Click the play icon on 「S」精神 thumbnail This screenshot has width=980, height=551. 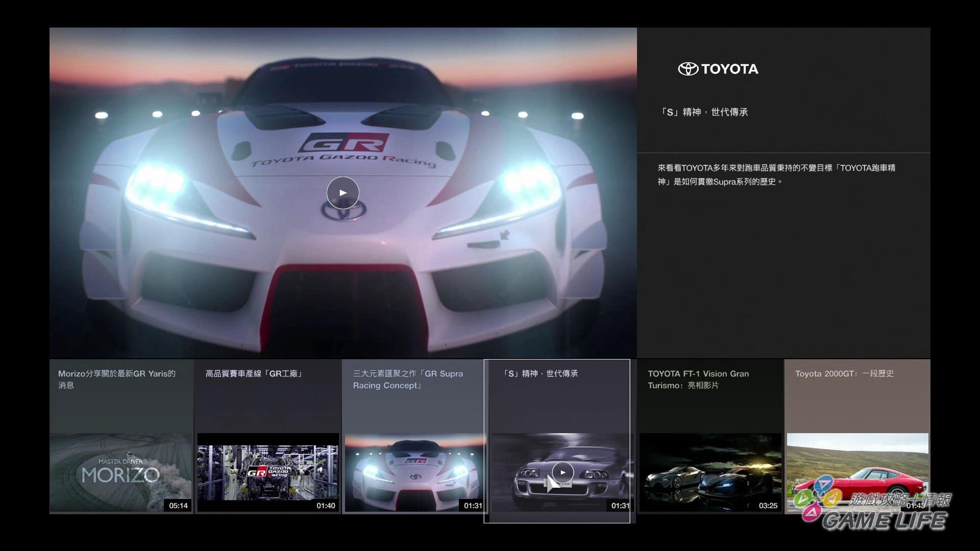click(x=562, y=472)
